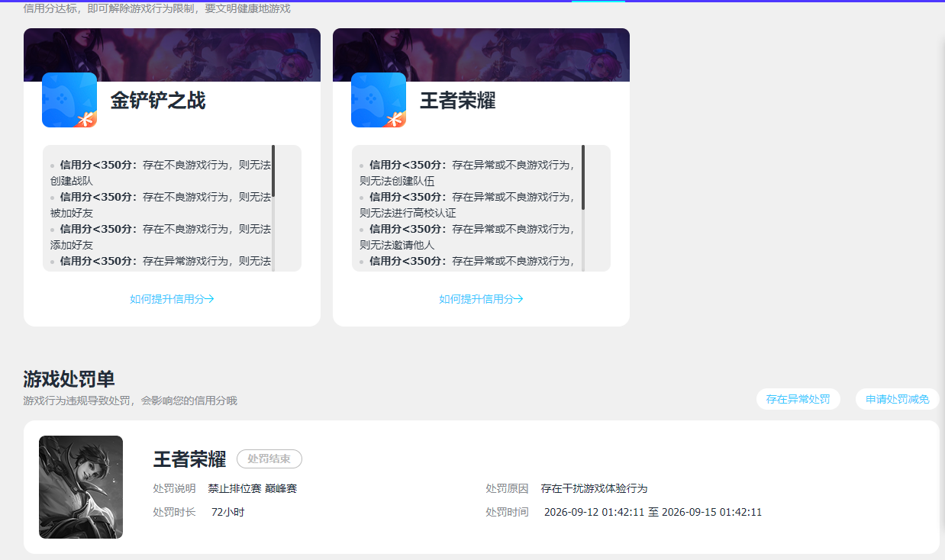The image size is (945, 560).
Task: Click the banner image atop 王者荣耀 card
Action: coord(481,55)
